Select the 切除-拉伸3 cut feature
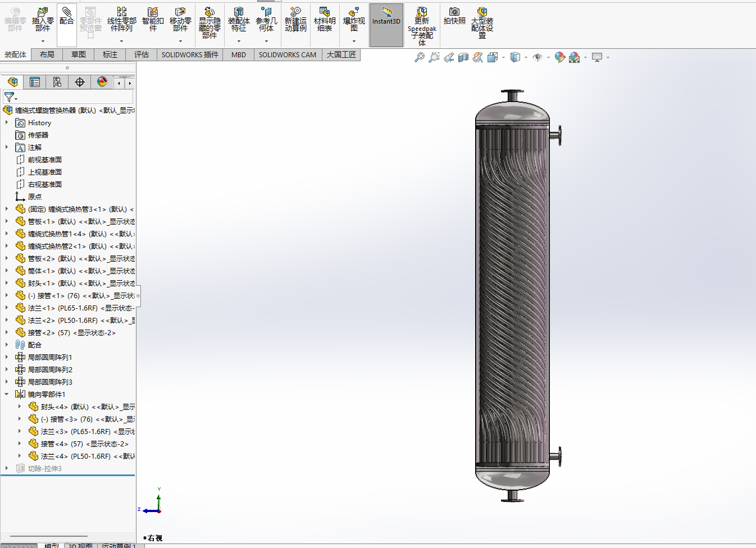756x548 pixels. point(45,468)
